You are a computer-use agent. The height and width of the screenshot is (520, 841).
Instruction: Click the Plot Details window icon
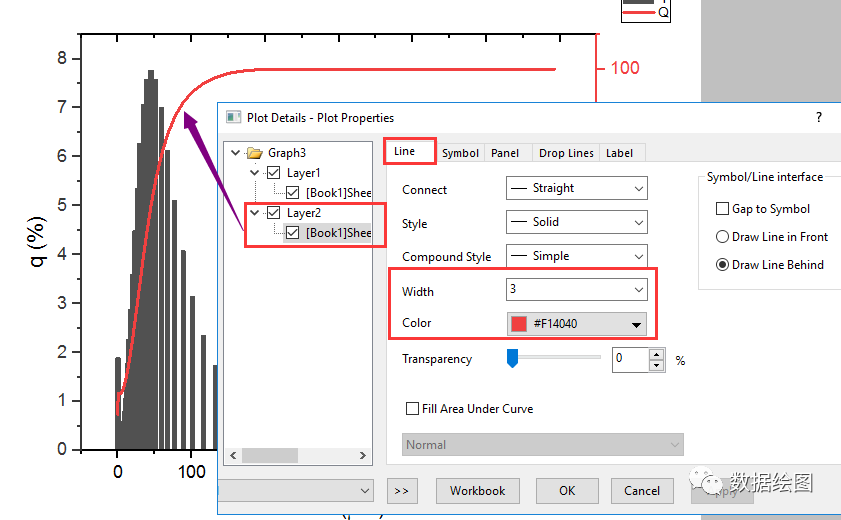[233, 117]
